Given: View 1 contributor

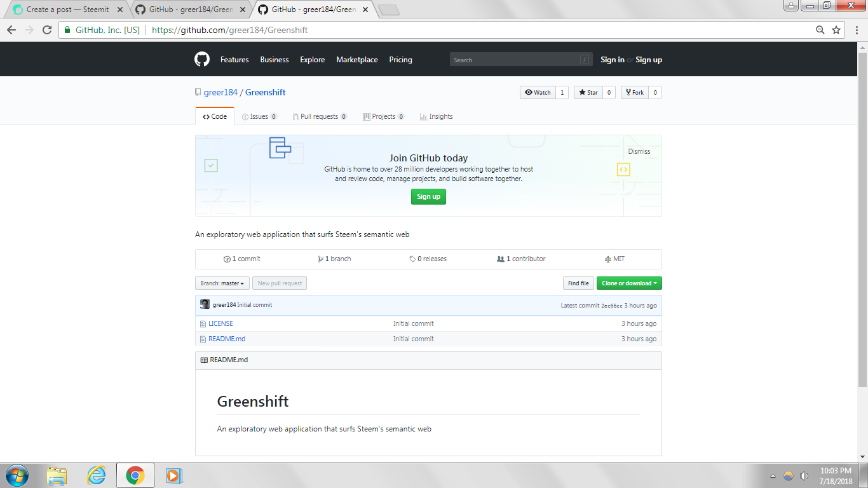Looking at the screenshot, I should pos(521,259).
